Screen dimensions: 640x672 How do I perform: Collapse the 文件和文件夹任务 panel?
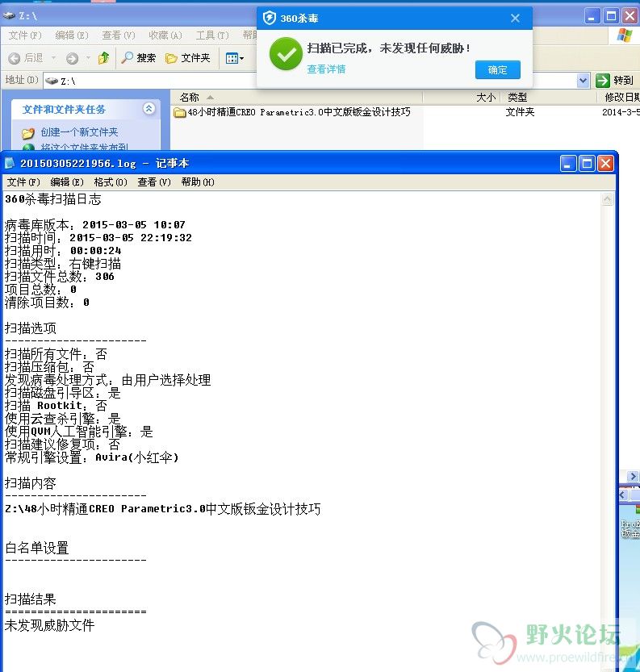pos(148,108)
